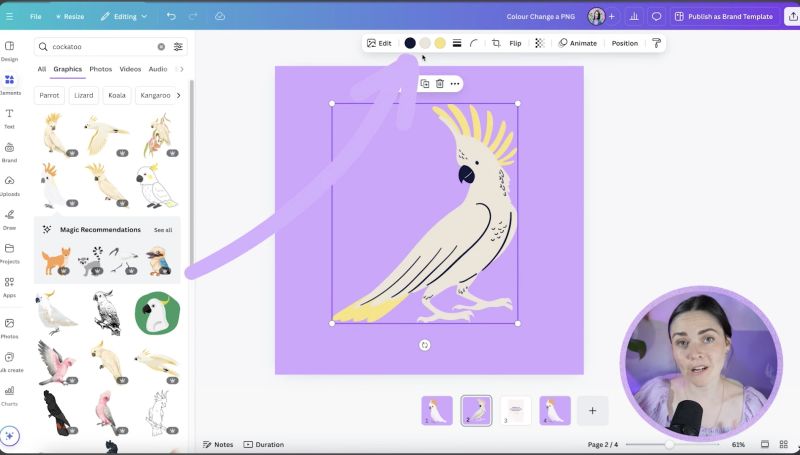Open the Resize menu

pyautogui.click(x=70, y=16)
